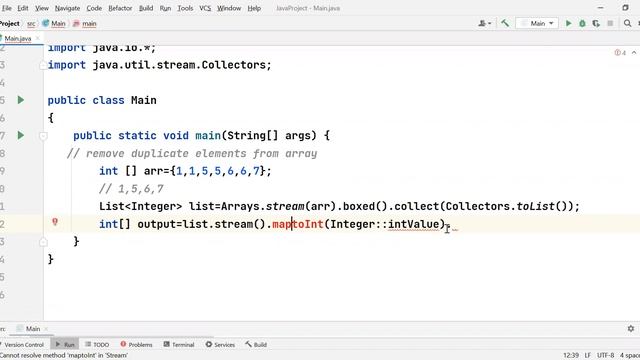Click the green Run button in toolbar

[x=568, y=24]
